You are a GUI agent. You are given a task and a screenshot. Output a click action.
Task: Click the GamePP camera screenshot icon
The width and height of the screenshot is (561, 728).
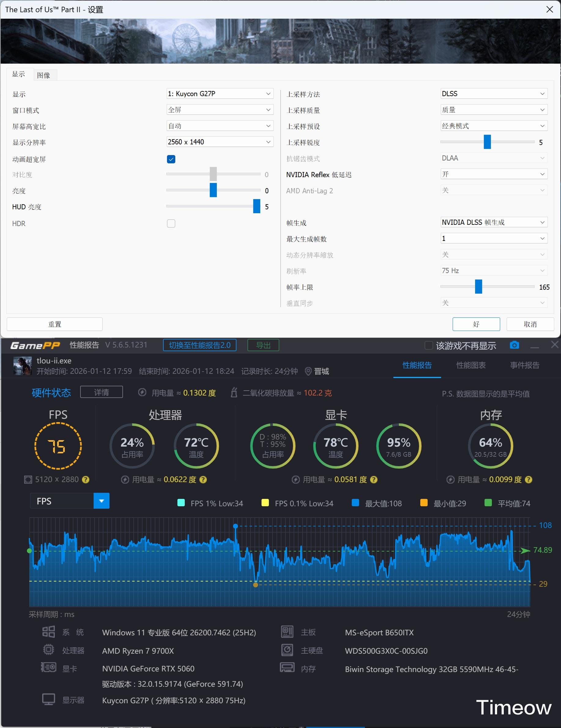click(514, 345)
